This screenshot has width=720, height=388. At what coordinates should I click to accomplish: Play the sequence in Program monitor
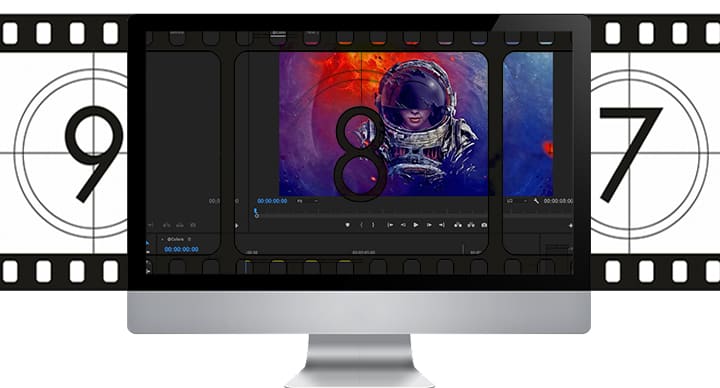416,225
